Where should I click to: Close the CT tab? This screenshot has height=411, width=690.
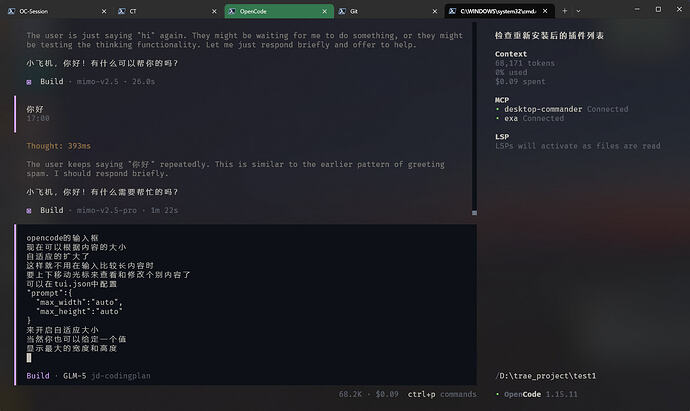click(x=214, y=11)
